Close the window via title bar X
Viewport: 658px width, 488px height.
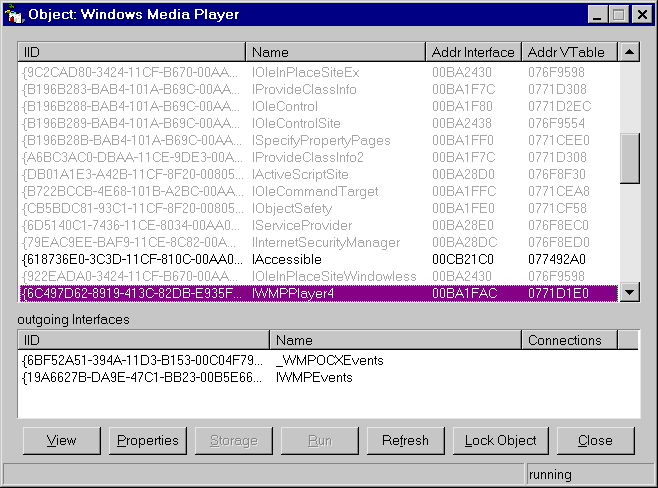(642, 15)
